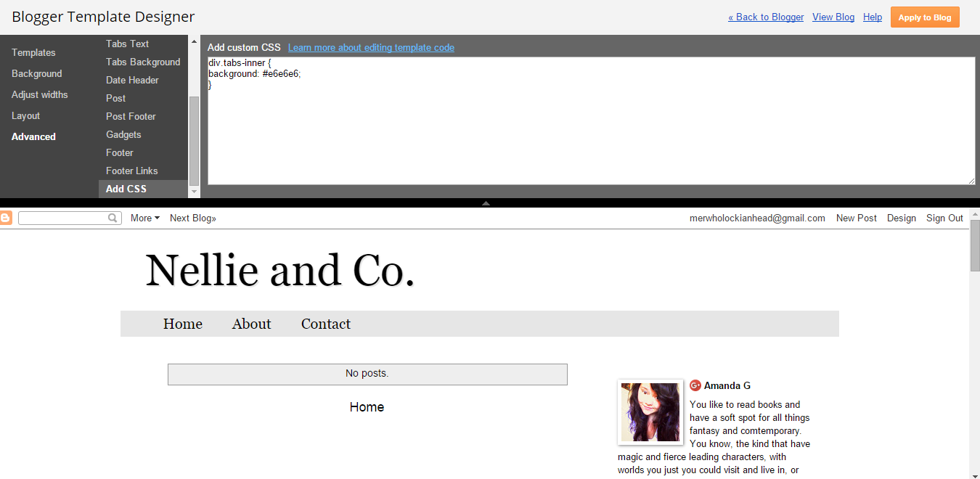Image resolution: width=980 pixels, height=479 pixels.
Task: Click the submenu list scrollbar thumb
Action: (194, 140)
